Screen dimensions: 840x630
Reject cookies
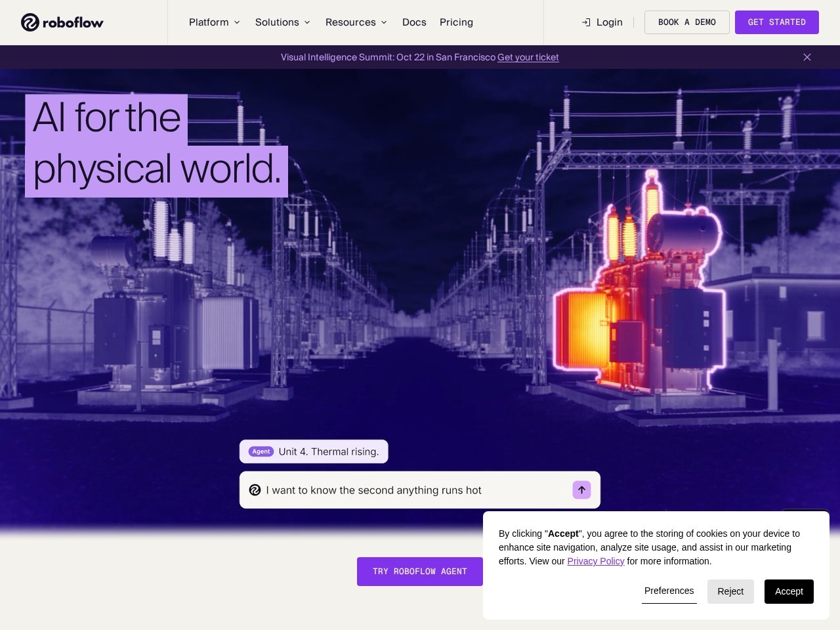730,591
